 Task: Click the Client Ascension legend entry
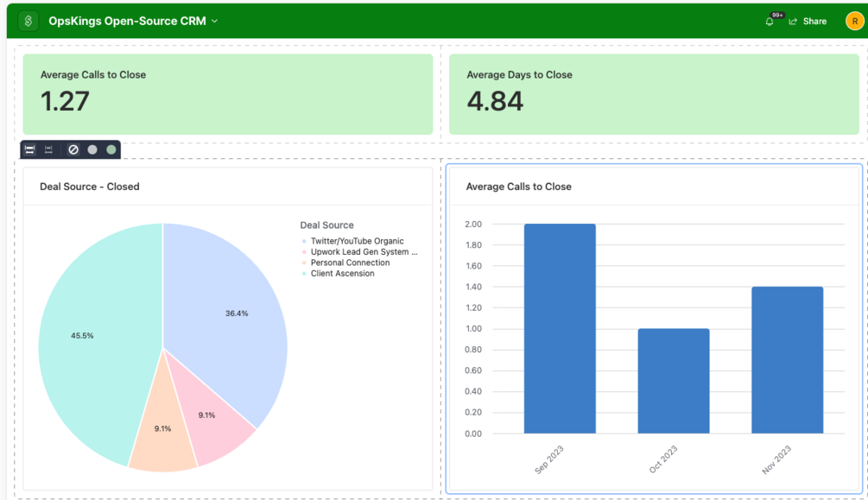coord(338,274)
